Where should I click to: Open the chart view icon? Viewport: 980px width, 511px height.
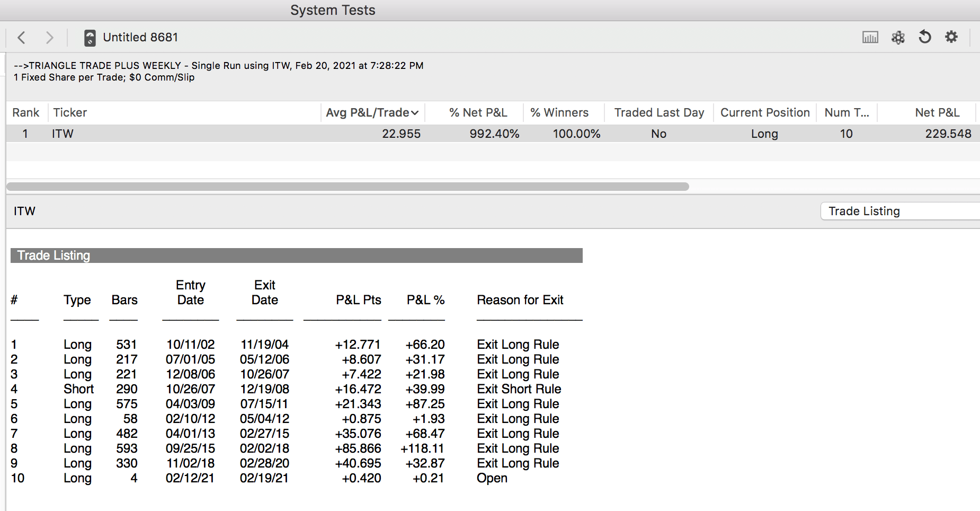870,37
